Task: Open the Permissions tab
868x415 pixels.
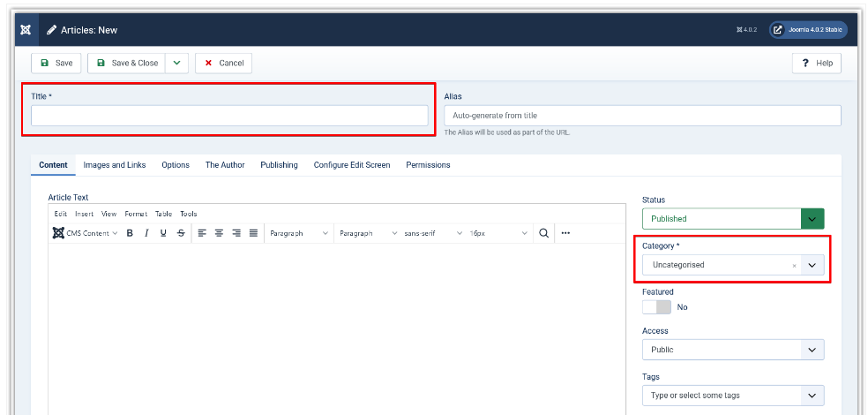Action: (x=428, y=165)
